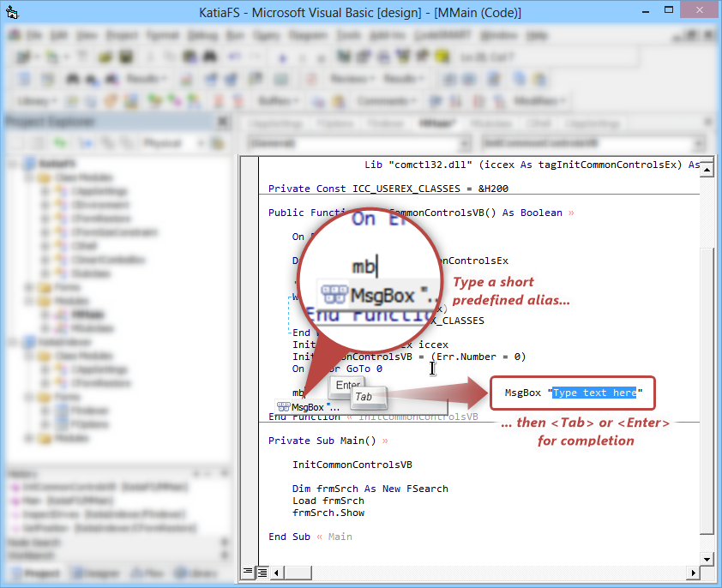
Task: Select Full Module View at bottom-left of code window
Action: coord(262,572)
